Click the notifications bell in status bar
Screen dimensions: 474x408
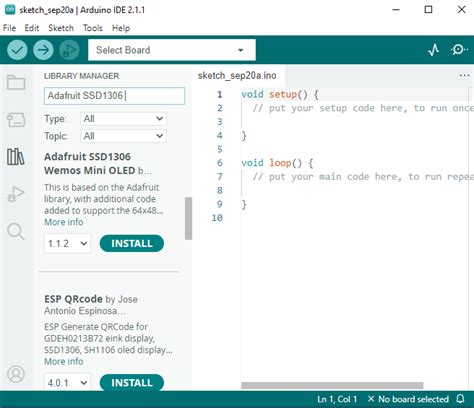point(461,399)
